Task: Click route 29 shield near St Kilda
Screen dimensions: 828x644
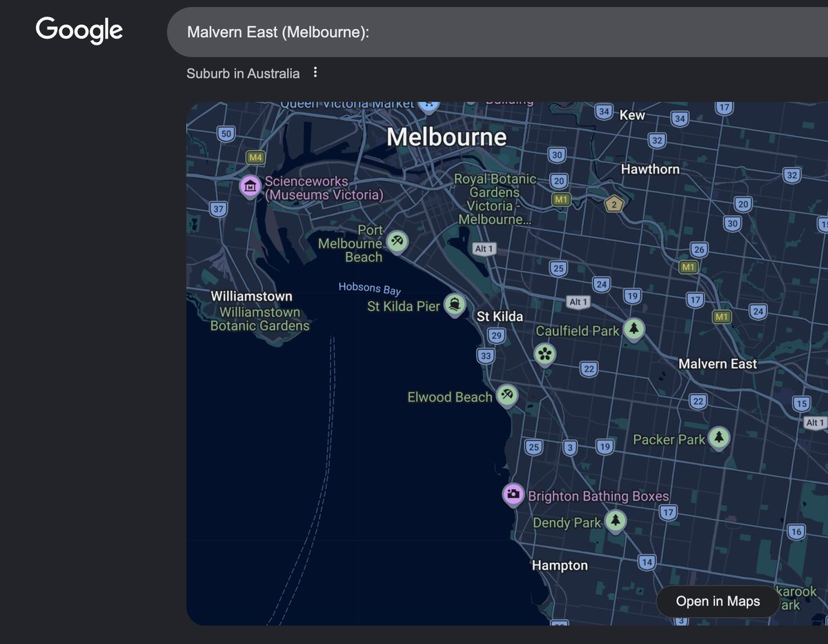Action: point(496,336)
